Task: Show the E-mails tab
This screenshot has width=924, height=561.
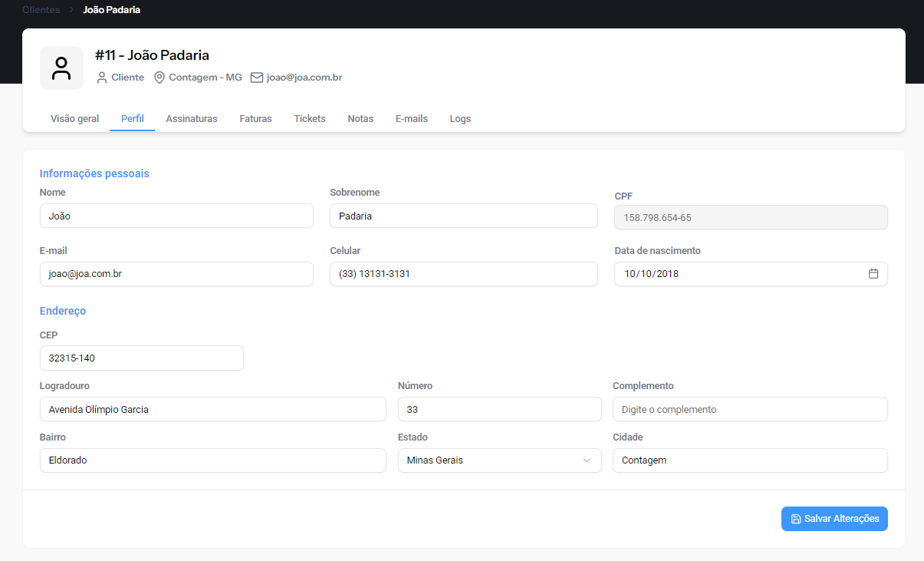Action: 412,119
